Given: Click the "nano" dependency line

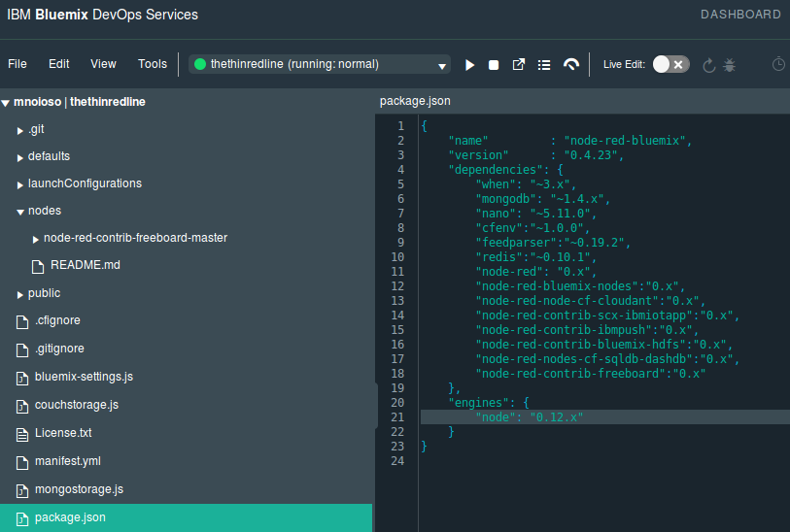Looking at the screenshot, I should click(x=536, y=214).
